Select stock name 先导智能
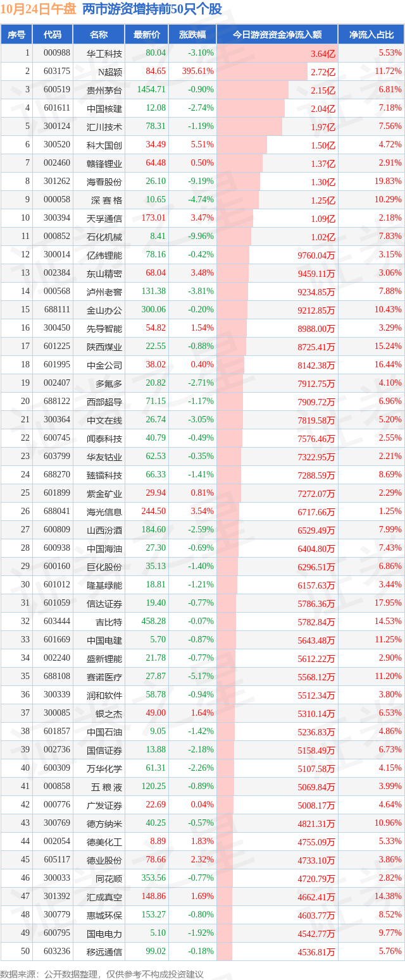Image resolution: width=405 pixels, height=980 pixels. pyautogui.click(x=104, y=328)
